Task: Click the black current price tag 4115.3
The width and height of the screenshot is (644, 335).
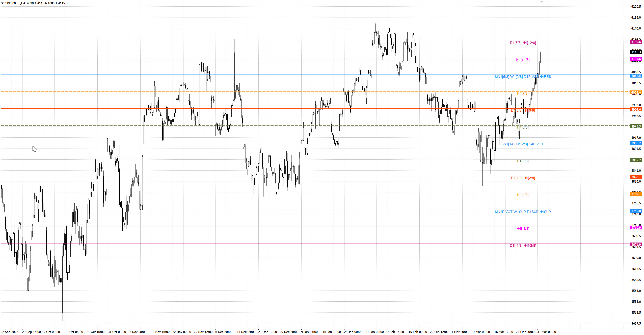Action: click(x=636, y=52)
